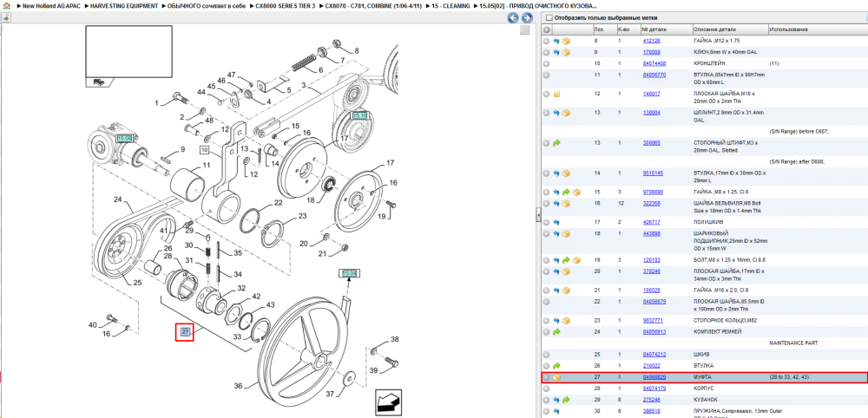Click green arrow icon for part 210022
Viewport: 868px width, 418px height.
pyautogui.click(x=556, y=365)
